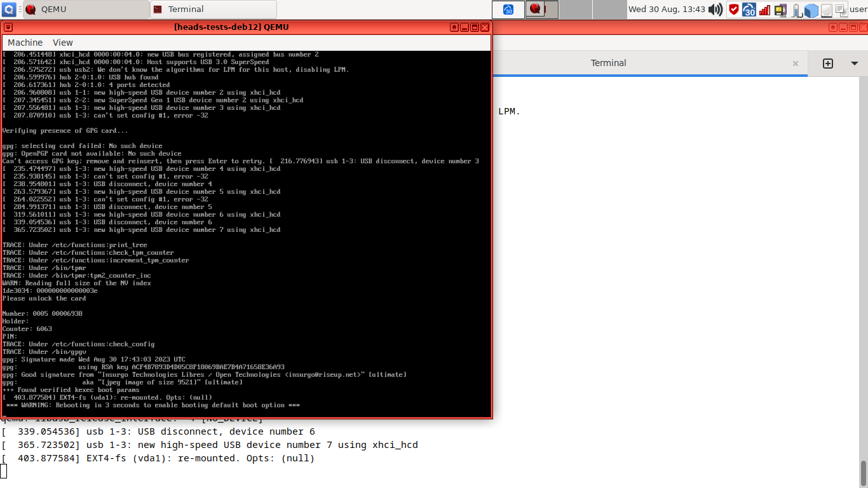Click the red bar-graph system monitor tray icon
Viewport: 868px width, 488px height.
click(x=764, y=9)
